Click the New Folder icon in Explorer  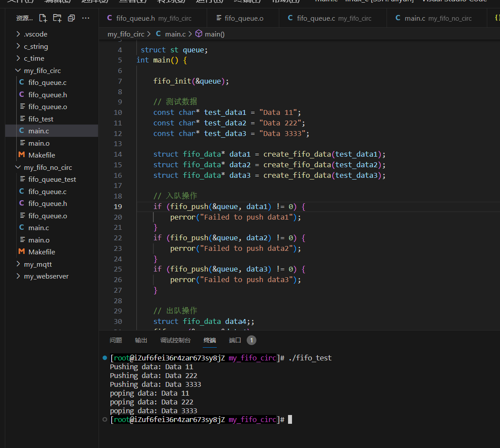pyautogui.click(x=57, y=17)
